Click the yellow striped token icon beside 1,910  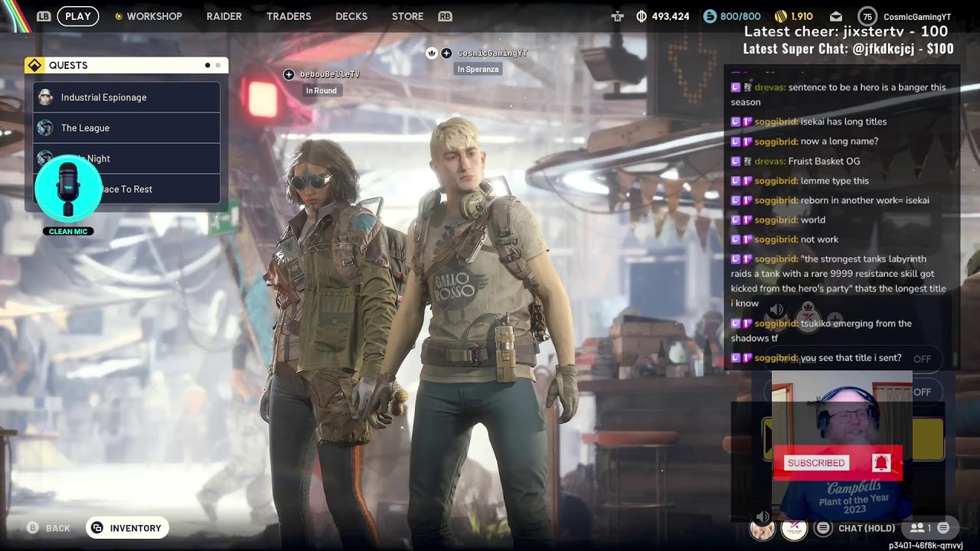(x=780, y=16)
